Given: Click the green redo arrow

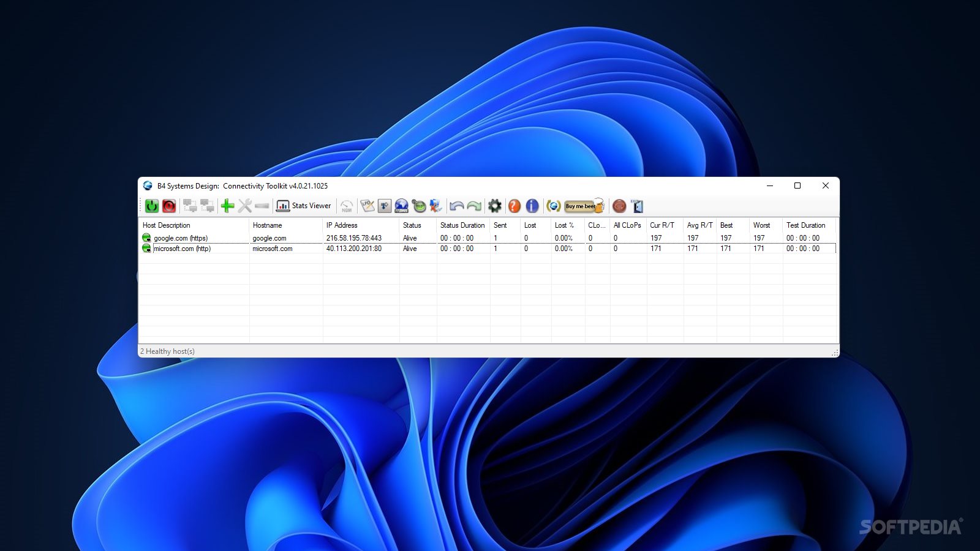Looking at the screenshot, I should click(x=474, y=206).
